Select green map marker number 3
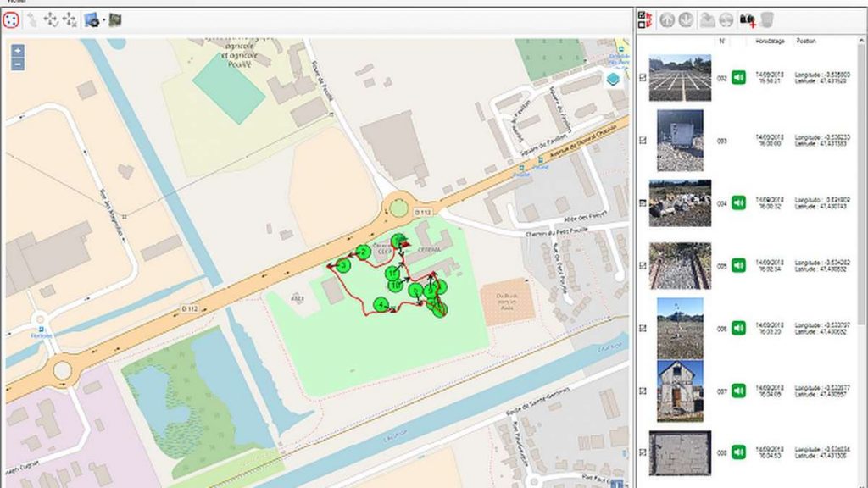868x488 pixels. (343, 265)
